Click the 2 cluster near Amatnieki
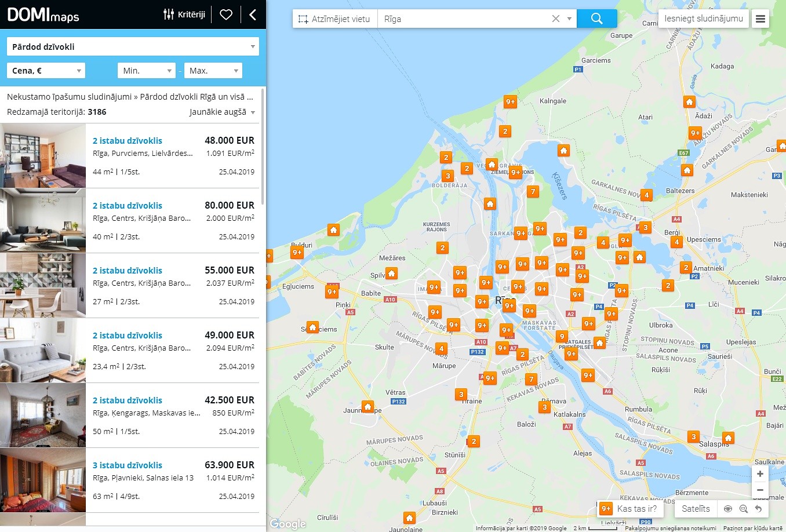 686,267
